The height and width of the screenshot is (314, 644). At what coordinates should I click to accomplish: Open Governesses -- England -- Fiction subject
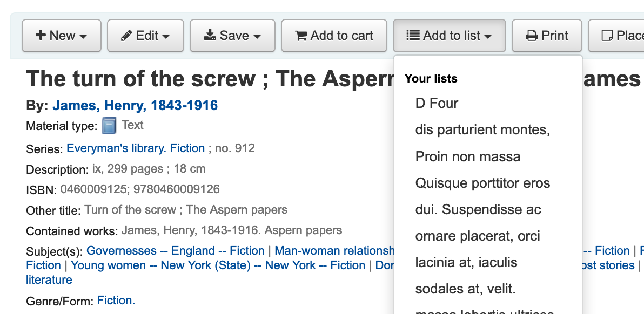(x=175, y=251)
